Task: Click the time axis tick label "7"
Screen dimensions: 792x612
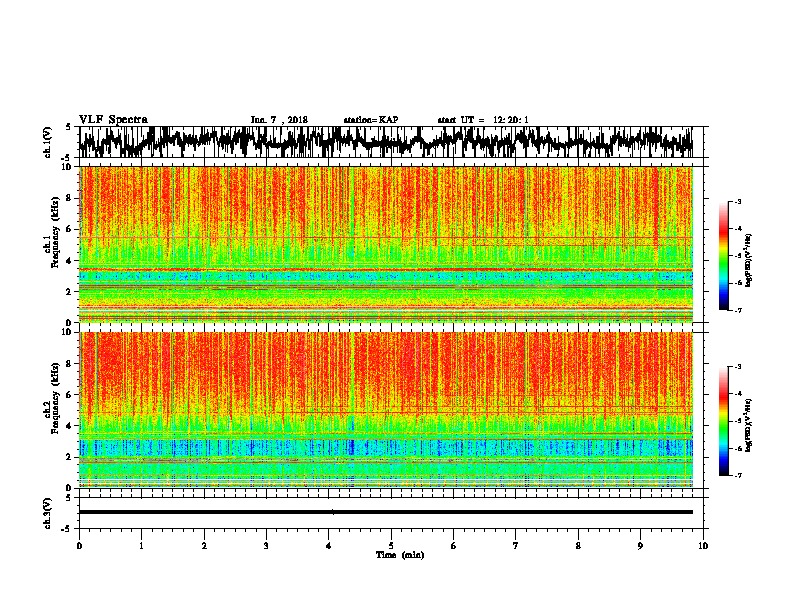Action: point(516,546)
